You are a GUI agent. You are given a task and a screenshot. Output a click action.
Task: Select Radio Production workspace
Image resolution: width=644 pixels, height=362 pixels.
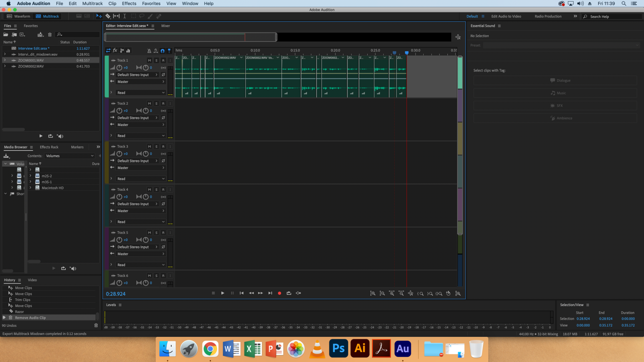tap(548, 16)
